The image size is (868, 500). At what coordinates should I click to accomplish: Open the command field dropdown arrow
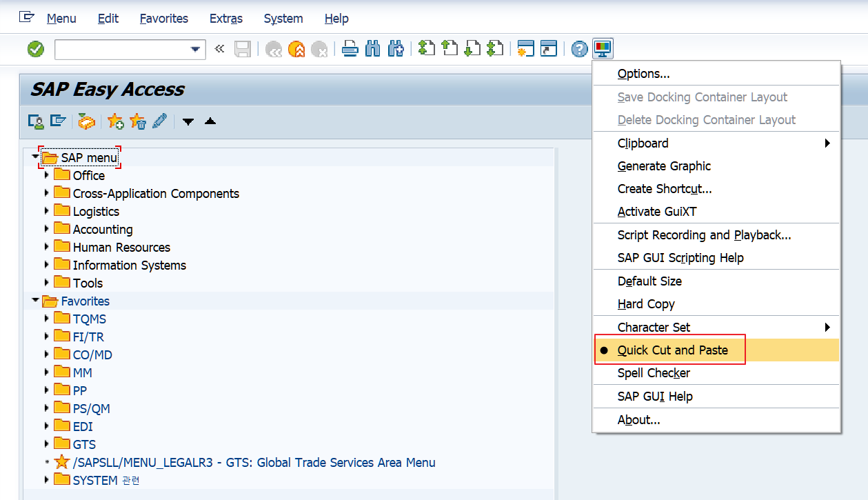click(x=196, y=50)
